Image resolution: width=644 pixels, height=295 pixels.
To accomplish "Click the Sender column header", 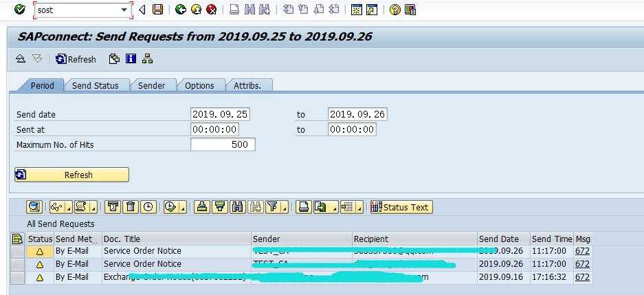I will (302, 239).
